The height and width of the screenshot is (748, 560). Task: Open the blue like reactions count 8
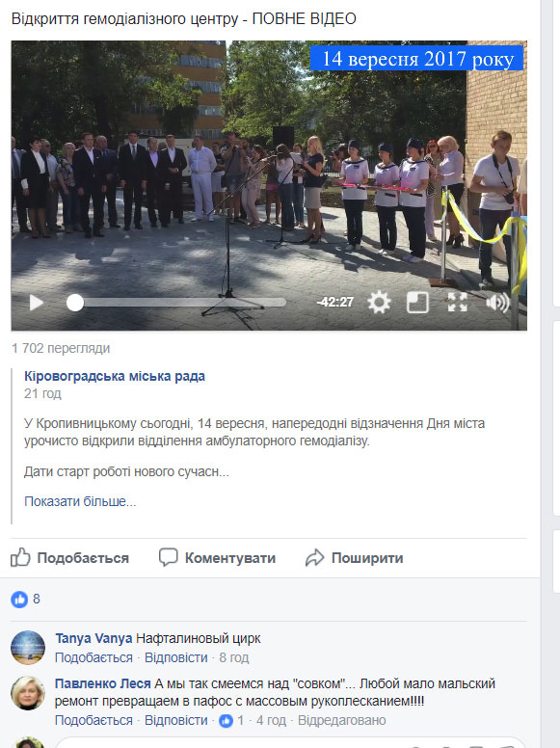point(25,600)
